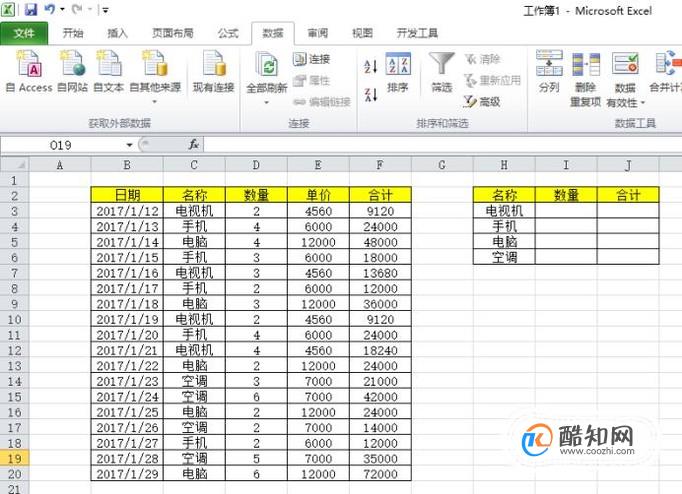This screenshot has width=682, height=494.
Task: Click the Properties (属性) button
Action: click(311, 80)
